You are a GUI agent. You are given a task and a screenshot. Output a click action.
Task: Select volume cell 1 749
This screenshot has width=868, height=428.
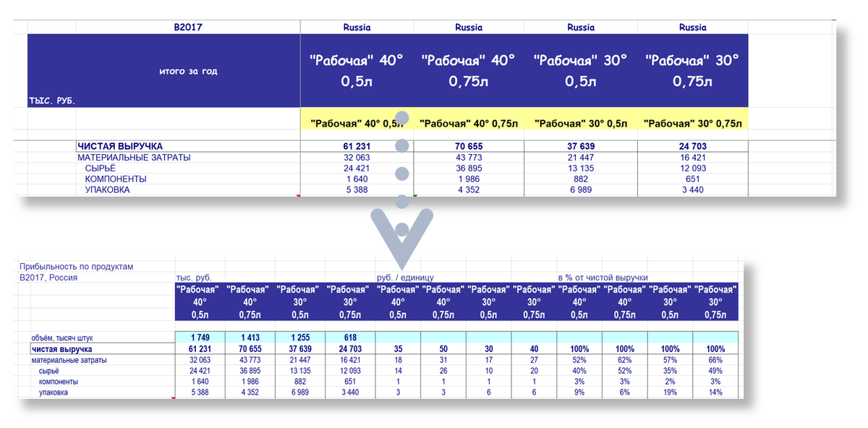(x=200, y=338)
